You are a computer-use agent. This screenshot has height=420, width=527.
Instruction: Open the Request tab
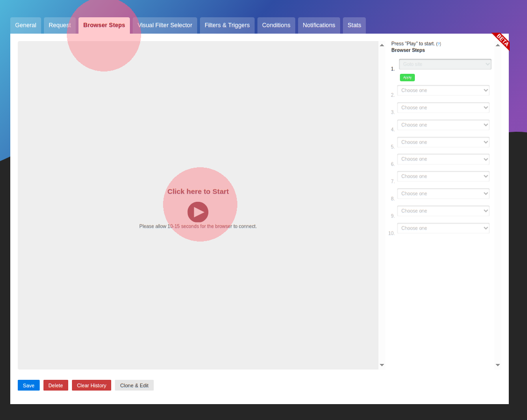tap(60, 25)
